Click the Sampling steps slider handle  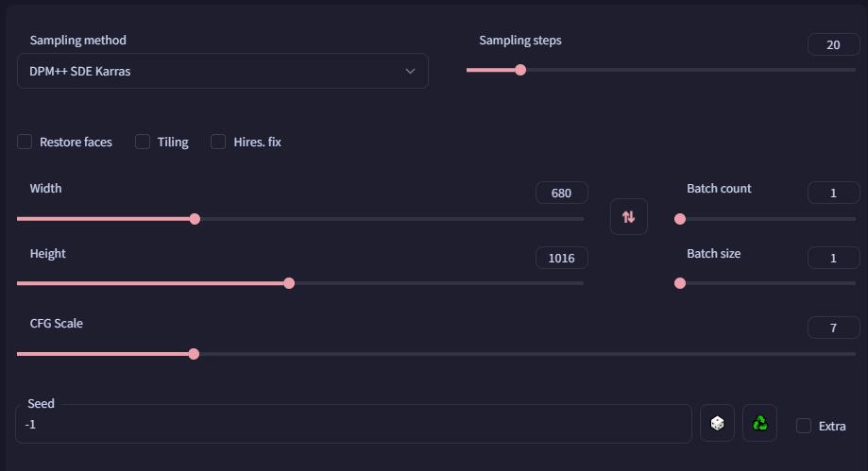click(520, 70)
